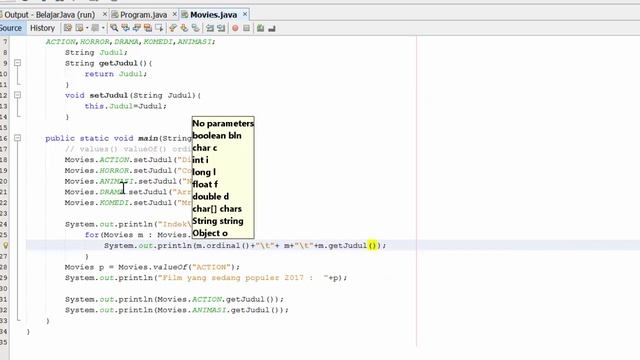Click the Find Selection magnifier icon
Screen dimensions: 640x360
[114, 28]
